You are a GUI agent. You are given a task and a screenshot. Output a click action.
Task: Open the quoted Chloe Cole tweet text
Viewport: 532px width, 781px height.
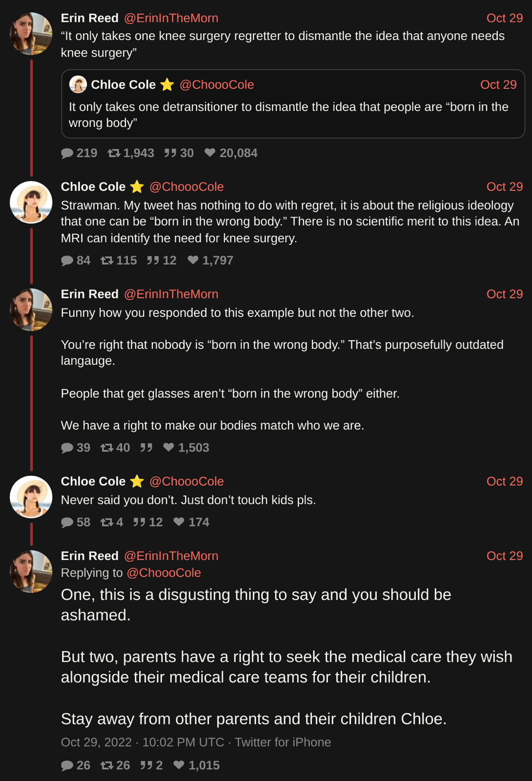288,115
